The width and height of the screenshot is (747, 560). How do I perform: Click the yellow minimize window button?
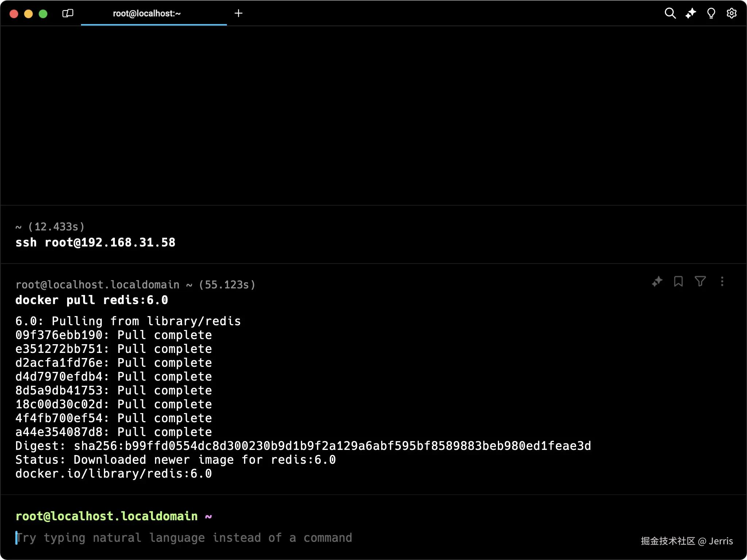click(28, 14)
